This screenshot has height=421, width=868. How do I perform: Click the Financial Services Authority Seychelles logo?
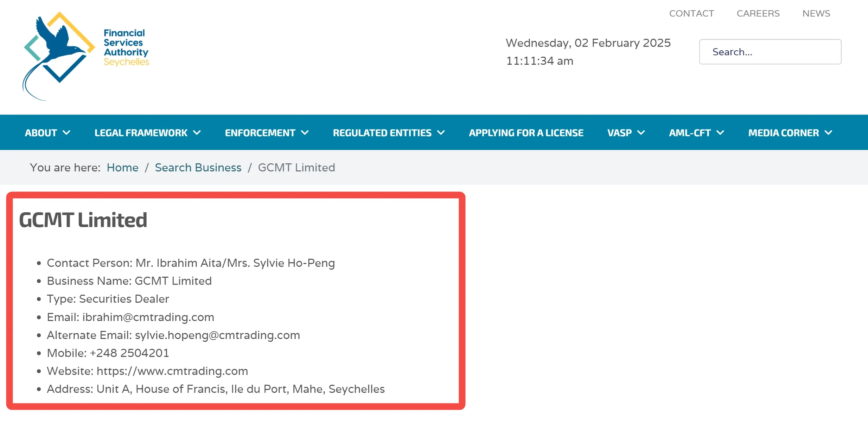86,56
